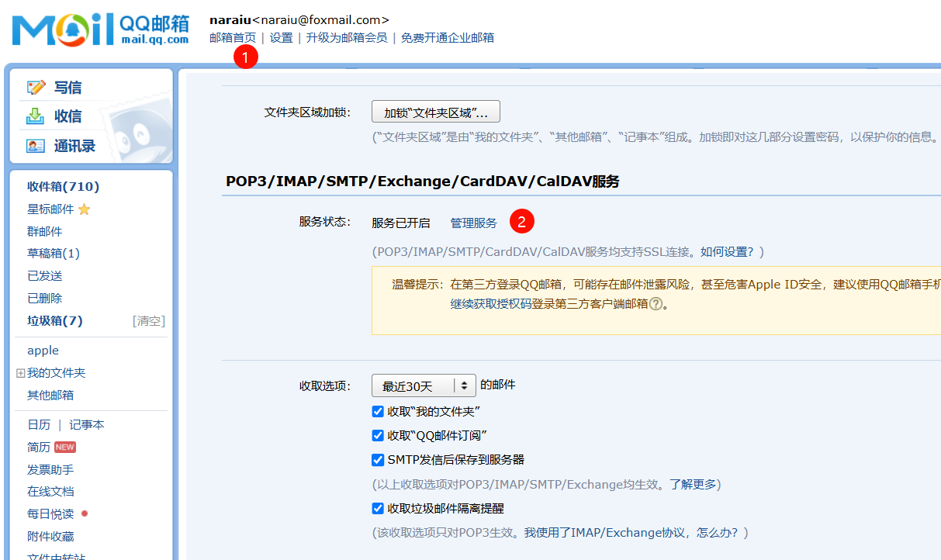This screenshot has height=560, width=941.
Task: Select the 写信 compose mail icon
Action: pos(36,87)
